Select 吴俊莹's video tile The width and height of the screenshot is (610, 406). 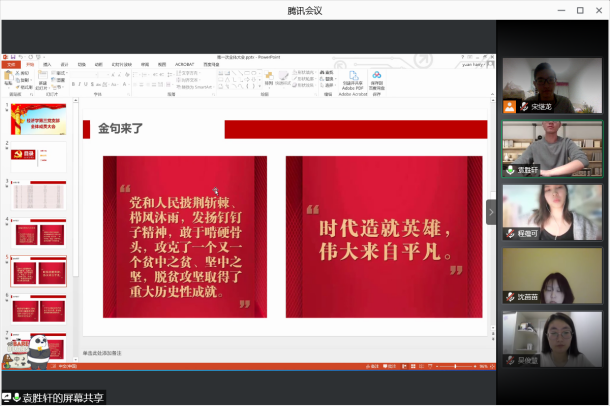552,339
